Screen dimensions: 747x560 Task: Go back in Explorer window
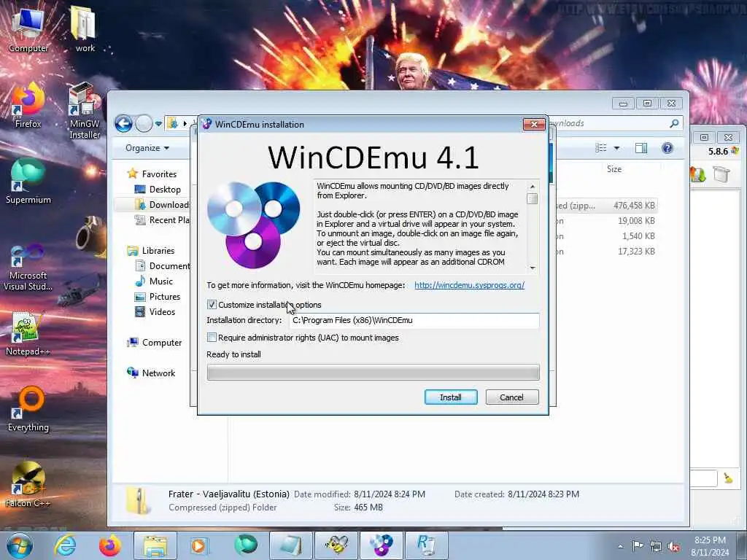coord(123,124)
